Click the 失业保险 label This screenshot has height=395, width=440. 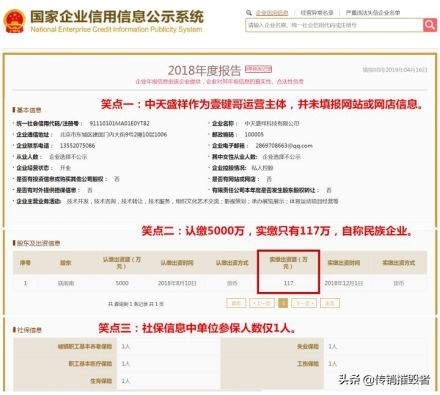tap(308, 347)
